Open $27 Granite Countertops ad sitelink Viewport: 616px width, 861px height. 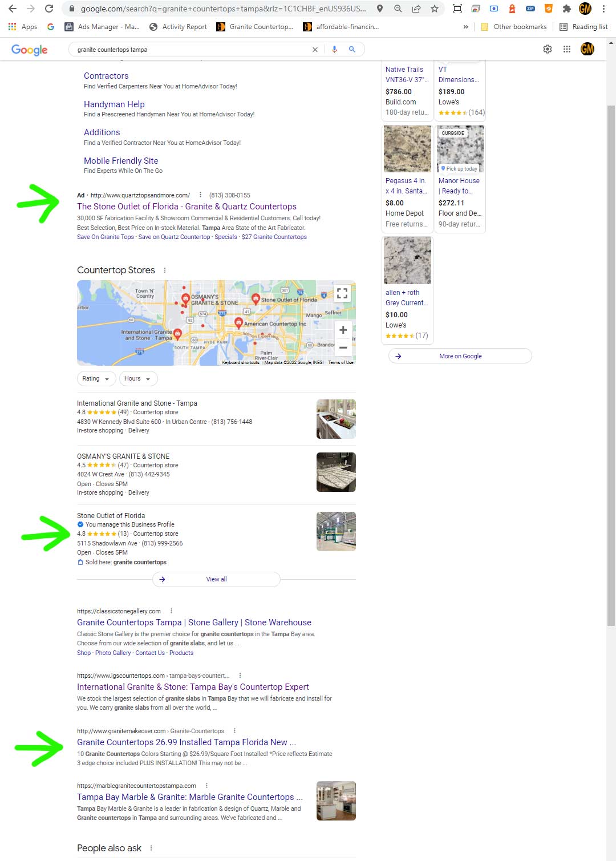(274, 237)
